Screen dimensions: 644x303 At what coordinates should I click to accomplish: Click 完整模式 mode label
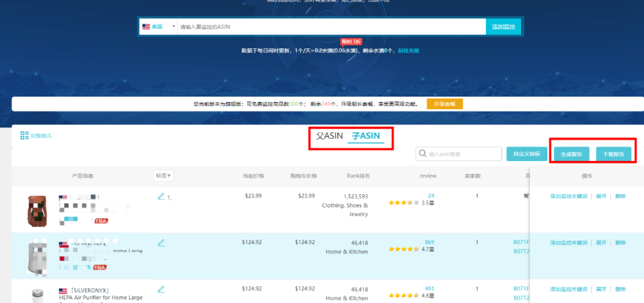(x=41, y=136)
